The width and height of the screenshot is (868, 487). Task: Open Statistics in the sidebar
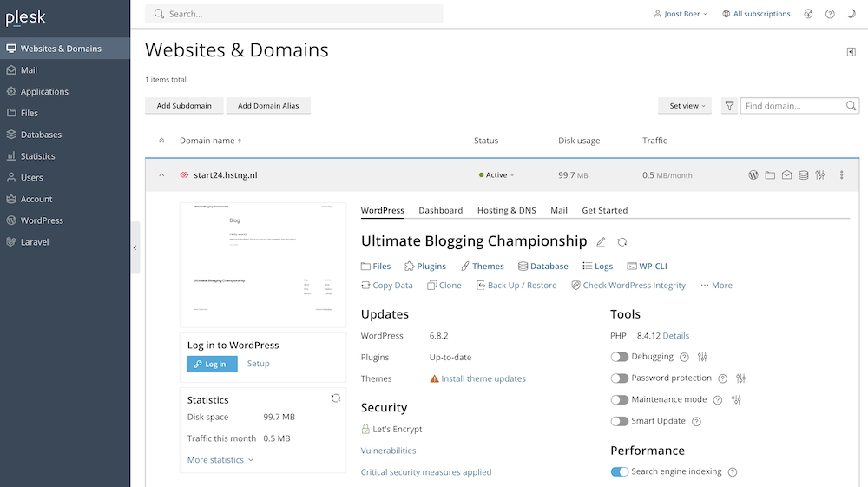pyautogui.click(x=65, y=156)
